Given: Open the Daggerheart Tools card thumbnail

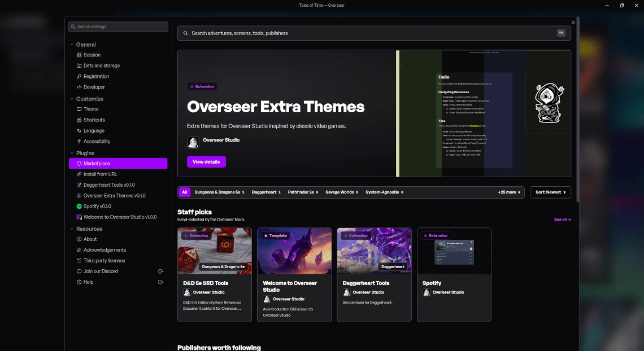Looking at the screenshot, I should [x=374, y=251].
